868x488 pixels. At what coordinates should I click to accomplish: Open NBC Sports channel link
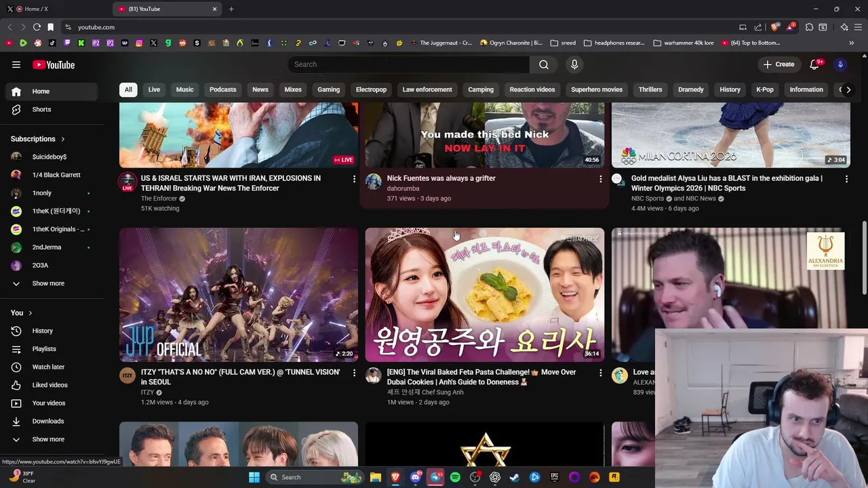pyautogui.click(x=648, y=199)
